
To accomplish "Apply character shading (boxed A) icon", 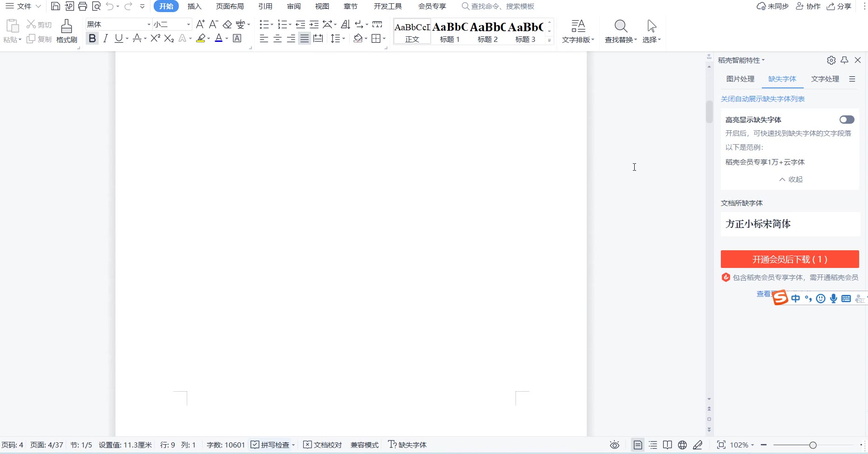I will [237, 38].
